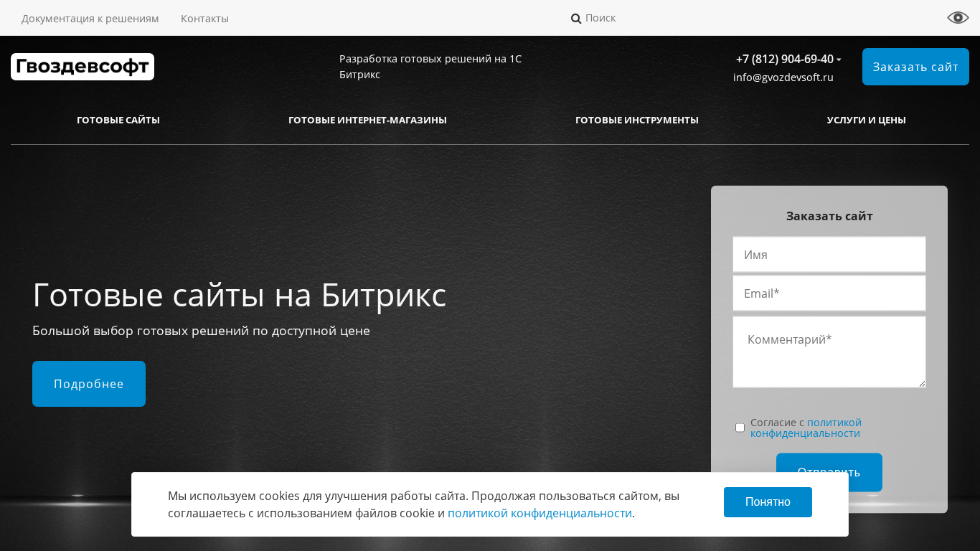This screenshot has height=551, width=980.
Task: Accept cookies with the Понятно button
Action: [x=768, y=502]
